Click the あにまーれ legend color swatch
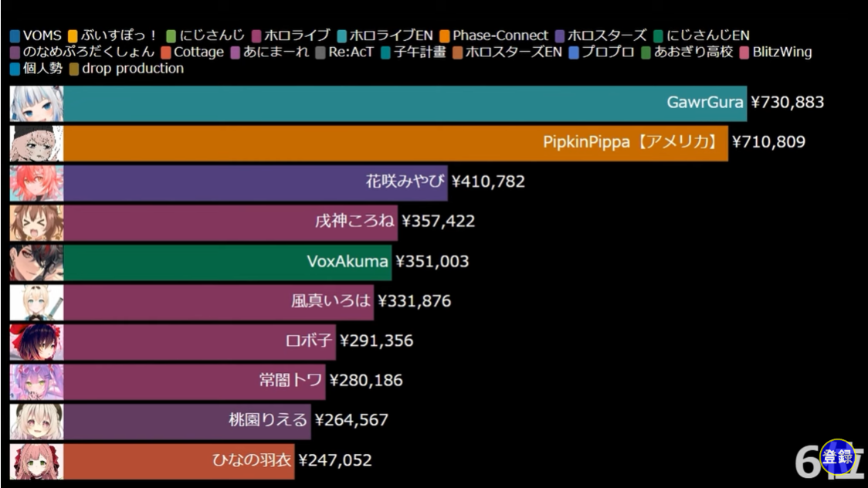 pos(236,53)
